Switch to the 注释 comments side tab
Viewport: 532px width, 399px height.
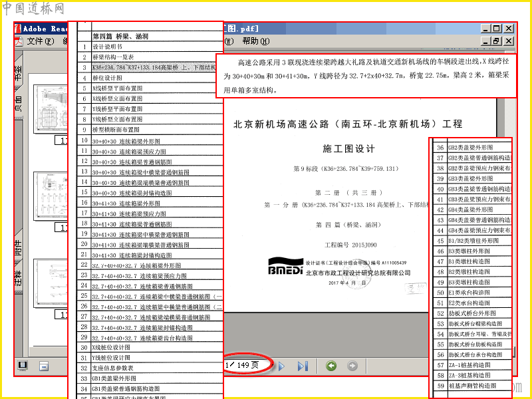19,278
